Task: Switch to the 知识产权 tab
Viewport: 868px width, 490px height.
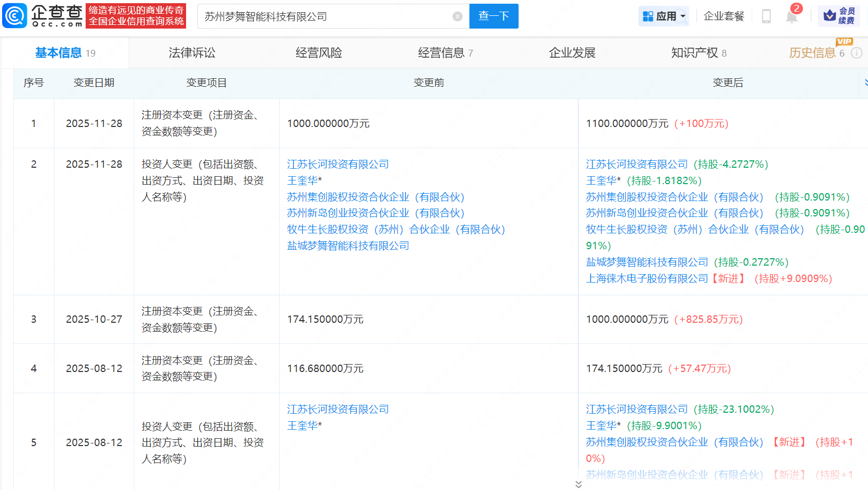Action: point(694,52)
